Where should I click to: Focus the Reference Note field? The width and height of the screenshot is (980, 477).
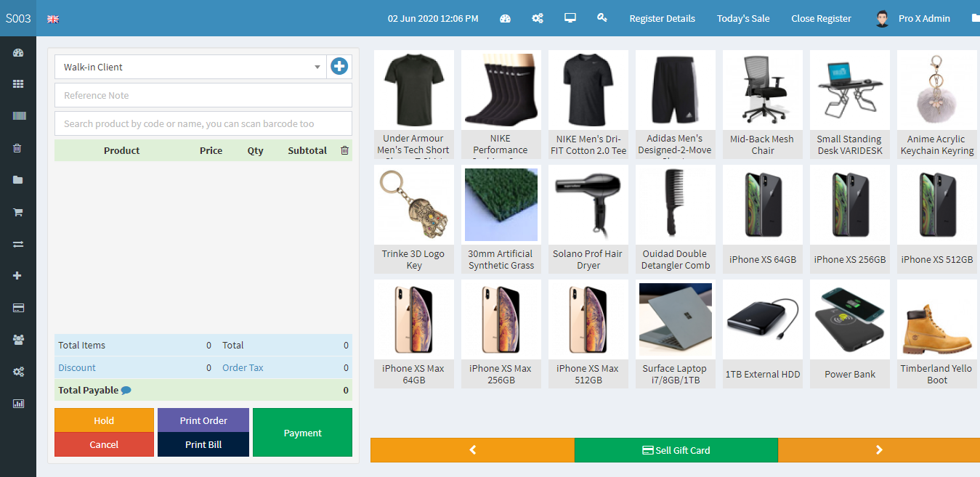click(x=203, y=95)
